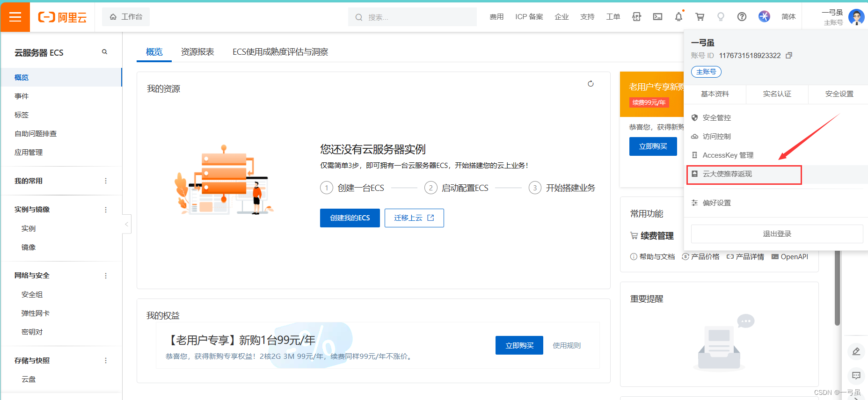The image size is (868, 400).
Task: Open the shopping cart icon
Action: (x=700, y=17)
